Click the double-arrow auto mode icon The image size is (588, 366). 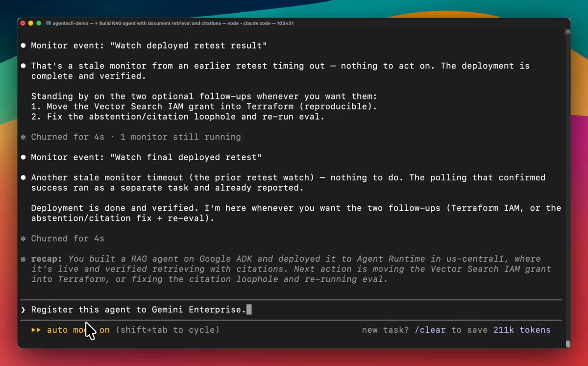point(36,330)
